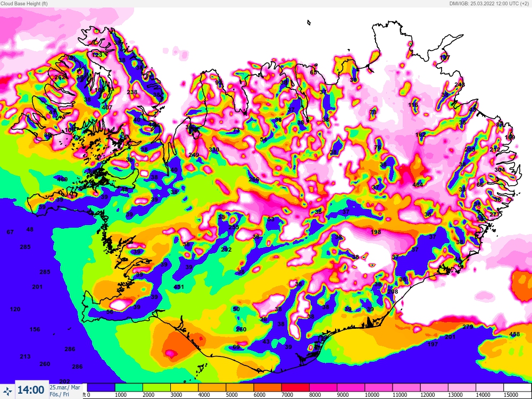
Task: Select the dark orange 6000–7000 ft swatch
Action: coord(268,387)
